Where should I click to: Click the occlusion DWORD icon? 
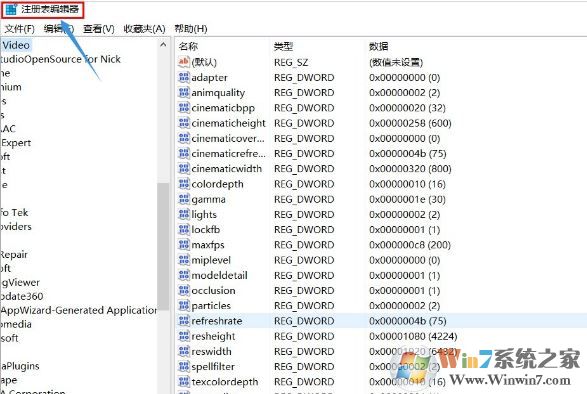[183, 291]
